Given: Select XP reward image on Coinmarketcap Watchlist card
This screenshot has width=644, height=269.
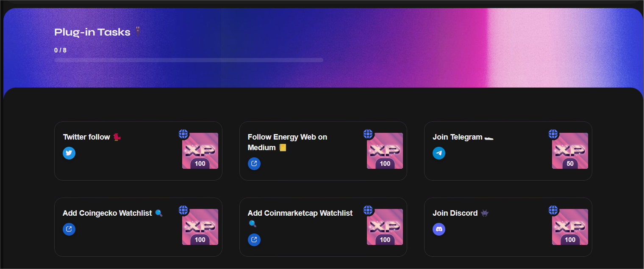Looking at the screenshot, I should 385,227.
